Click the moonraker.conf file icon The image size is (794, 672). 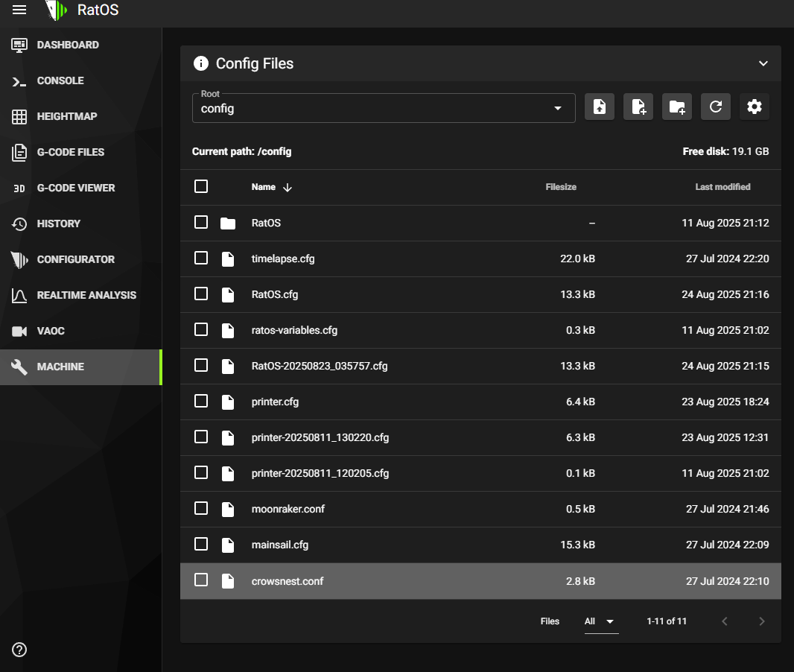coord(228,510)
